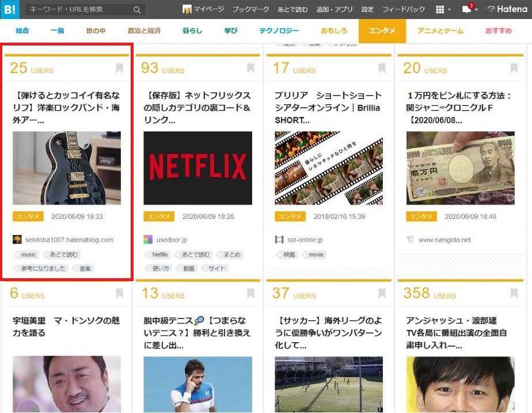
Task: Bookmark the 25 users guitar riff article
Action: click(119, 68)
